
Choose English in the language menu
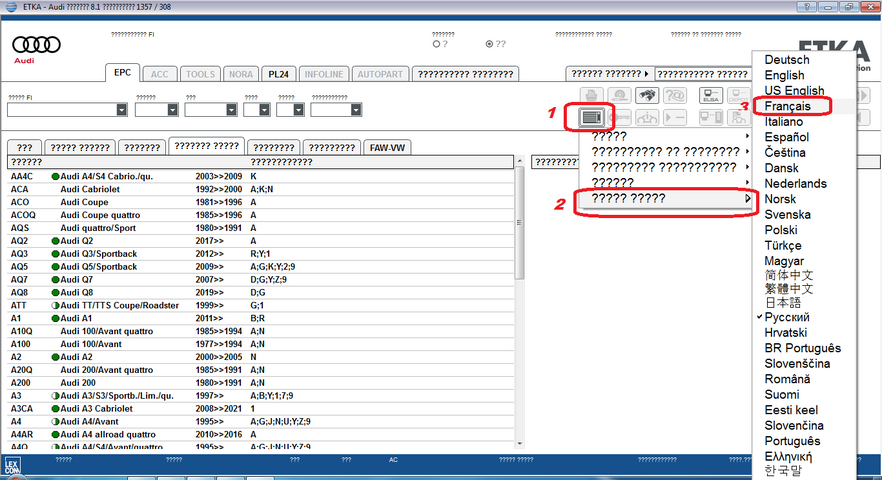coord(784,75)
